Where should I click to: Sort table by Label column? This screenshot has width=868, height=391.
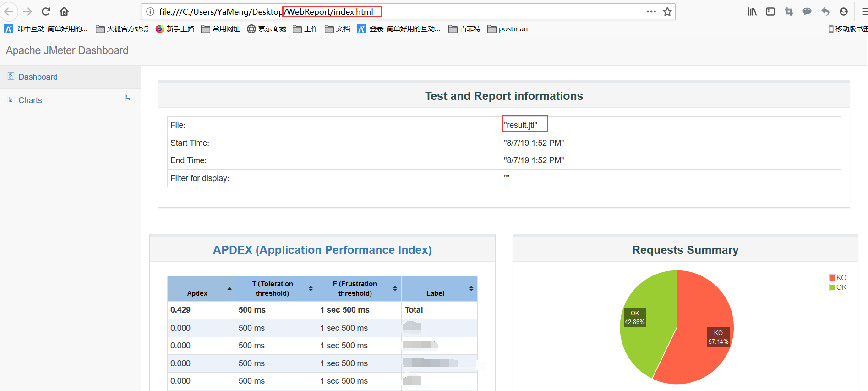439,289
